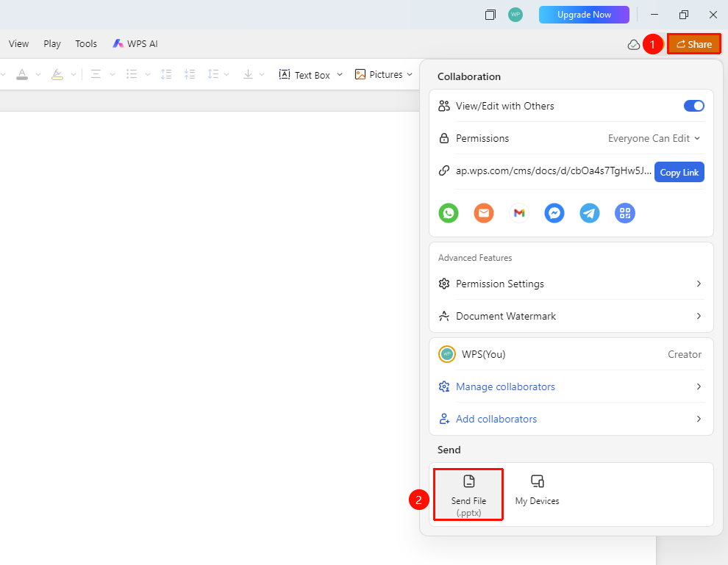Open the Play menu

coord(52,43)
